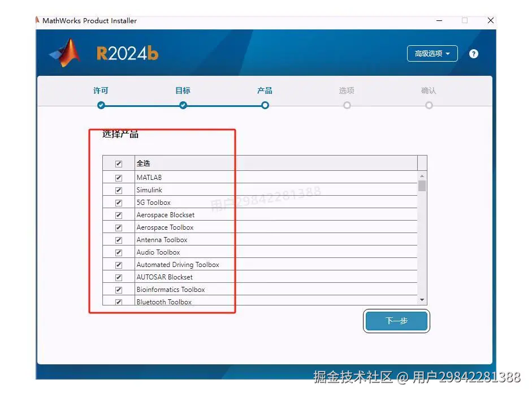
Task: Click the 许可 step indicator dot
Action: point(101,105)
